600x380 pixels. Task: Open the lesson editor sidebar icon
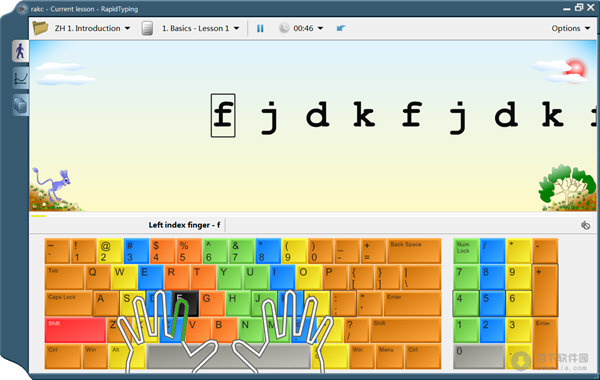pyautogui.click(x=20, y=105)
